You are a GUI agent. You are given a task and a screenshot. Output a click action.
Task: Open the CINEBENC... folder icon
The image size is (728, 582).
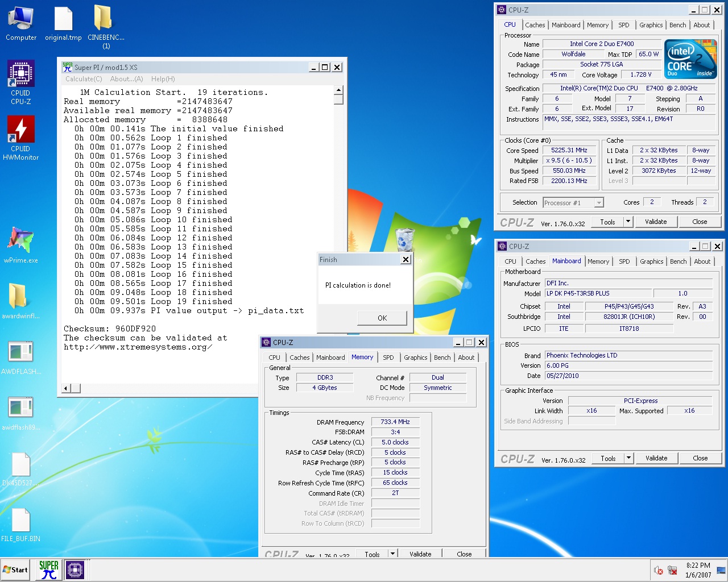pos(106,27)
